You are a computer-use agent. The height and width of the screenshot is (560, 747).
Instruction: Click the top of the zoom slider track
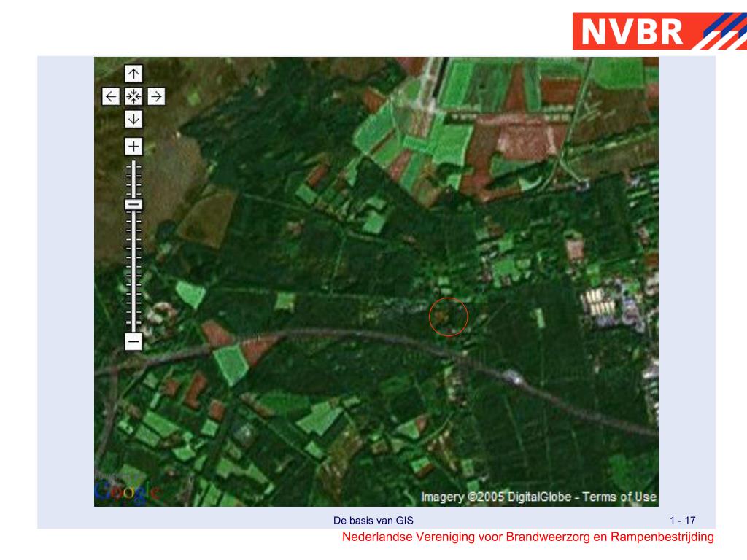pos(133,163)
